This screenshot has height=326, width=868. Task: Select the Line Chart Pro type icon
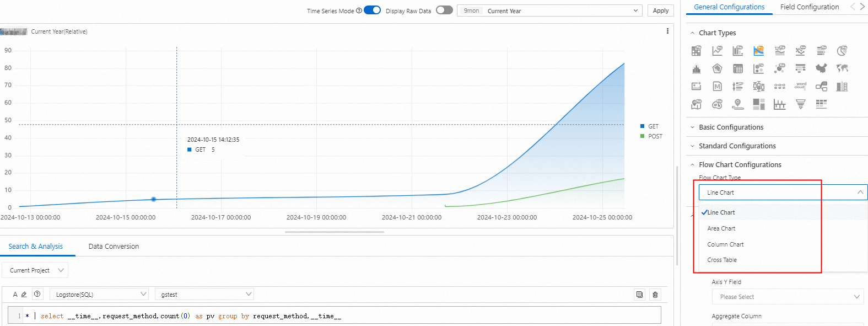[x=717, y=51]
